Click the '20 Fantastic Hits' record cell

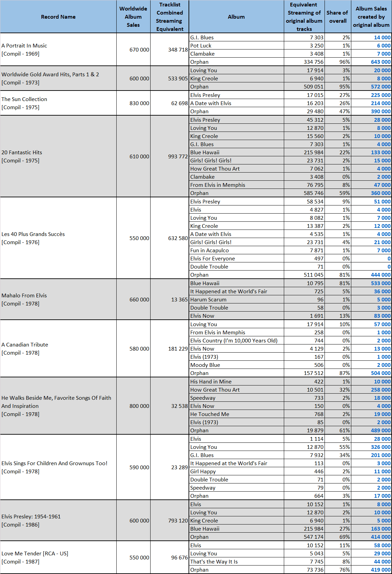coord(58,156)
